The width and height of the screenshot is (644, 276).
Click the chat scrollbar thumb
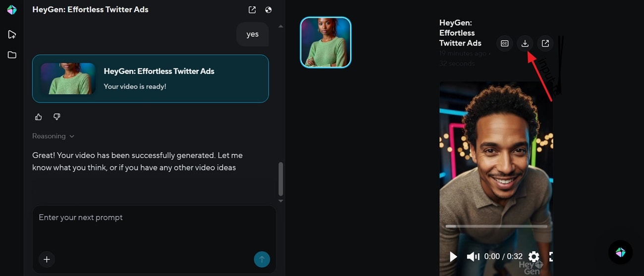[x=281, y=179]
